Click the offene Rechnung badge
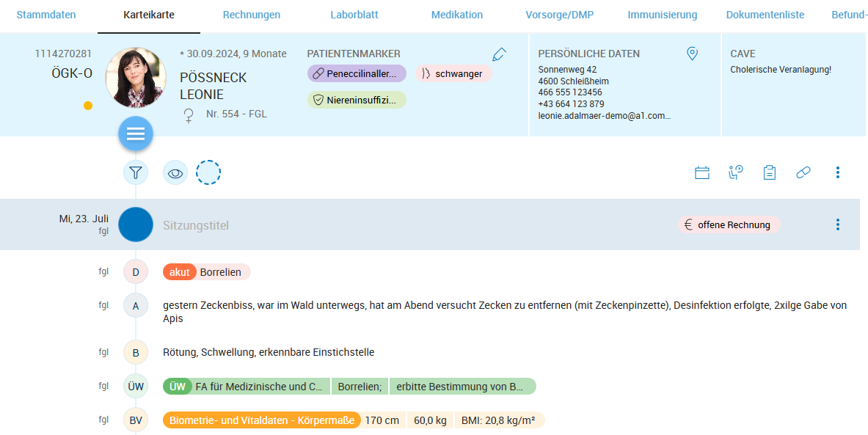Screen dimensions: 868x435 729,225
